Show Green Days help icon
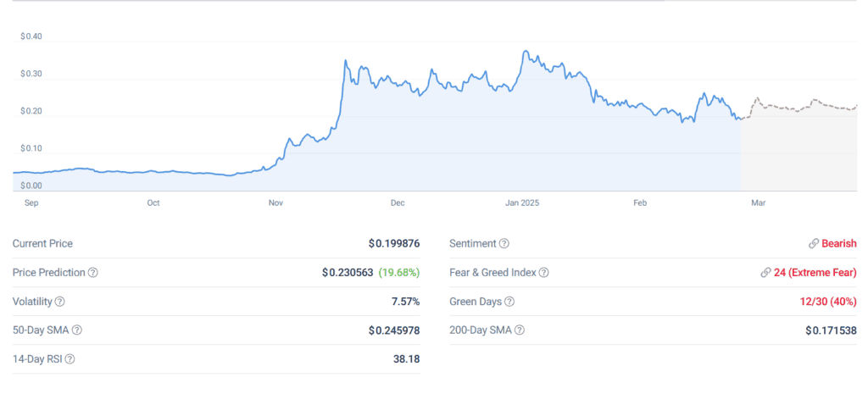This screenshot has height=394, width=868. [x=509, y=302]
